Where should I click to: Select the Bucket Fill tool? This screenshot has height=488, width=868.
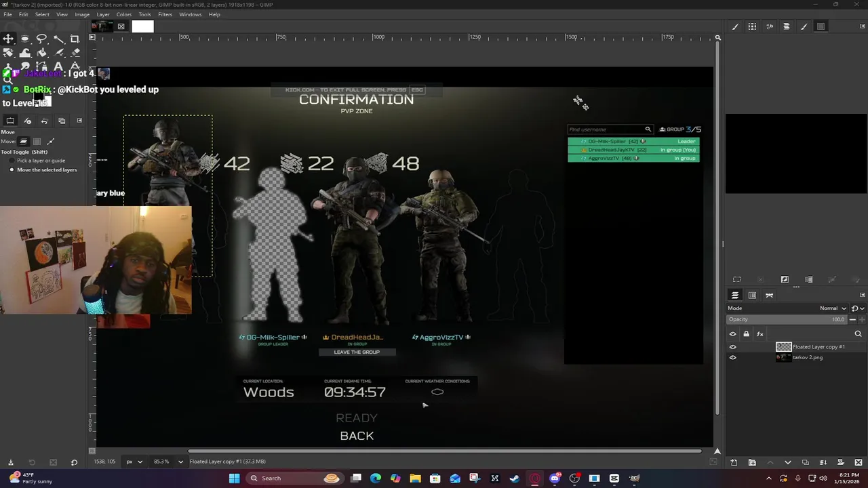coord(41,52)
